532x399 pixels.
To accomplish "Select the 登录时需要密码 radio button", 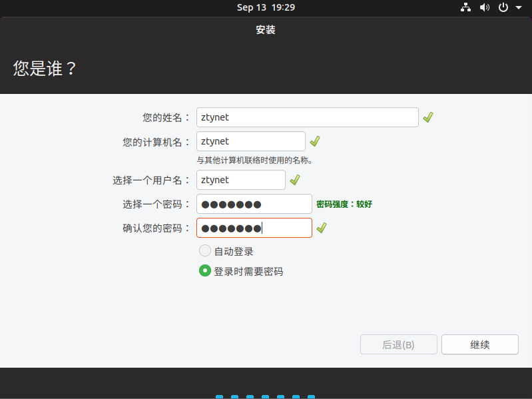I will tap(205, 270).
